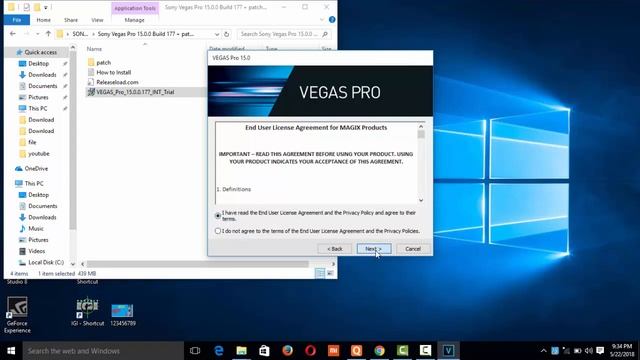Open Local Disk (C:) in sidebar
Image resolution: width=640 pixels, height=360 pixels.
(x=46, y=262)
